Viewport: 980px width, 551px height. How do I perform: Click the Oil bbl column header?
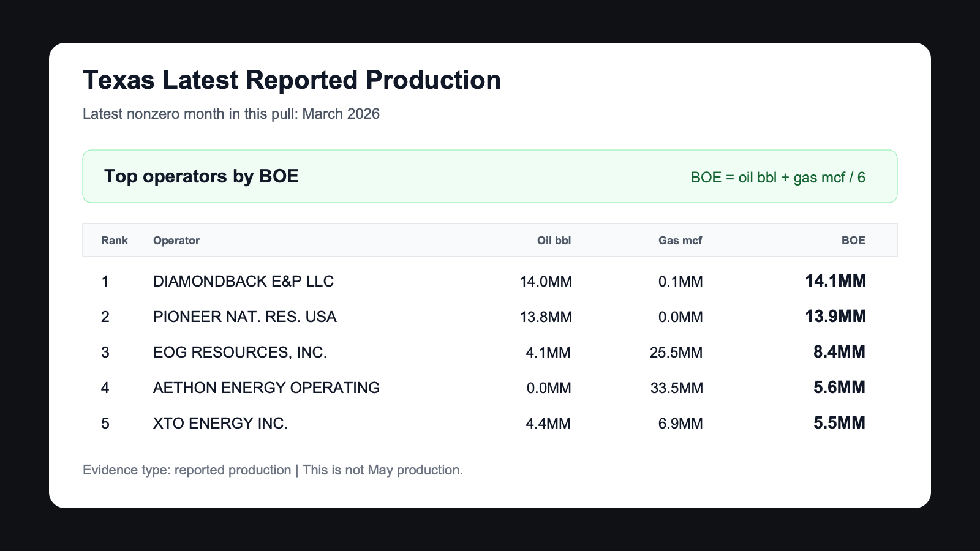point(554,241)
